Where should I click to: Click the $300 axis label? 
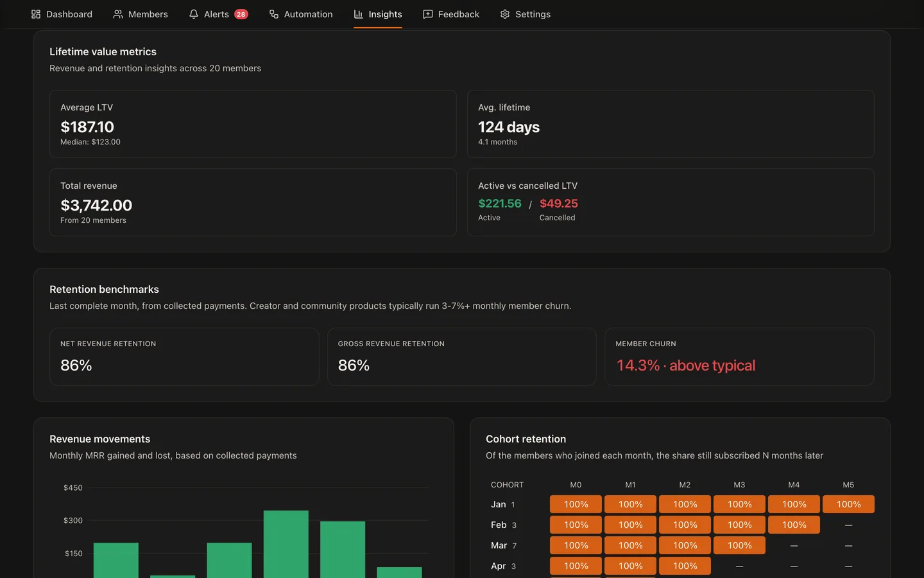tap(73, 521)
